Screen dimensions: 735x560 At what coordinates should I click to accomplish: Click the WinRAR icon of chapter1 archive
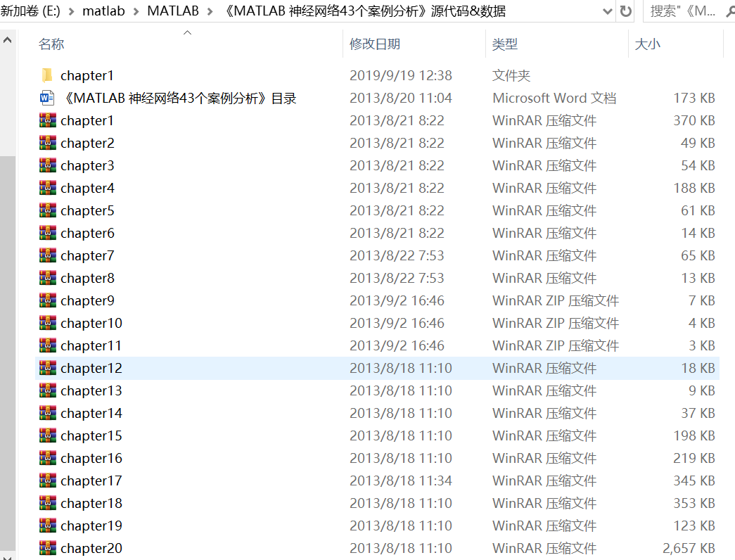(x=48, y=120)
